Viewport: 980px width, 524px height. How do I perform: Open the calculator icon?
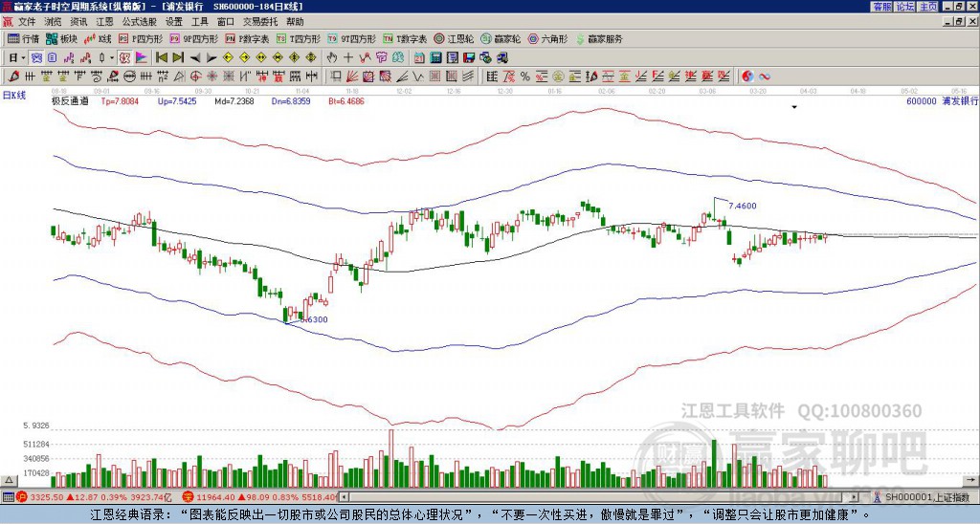pyautogui.click(x=435, y=58)
